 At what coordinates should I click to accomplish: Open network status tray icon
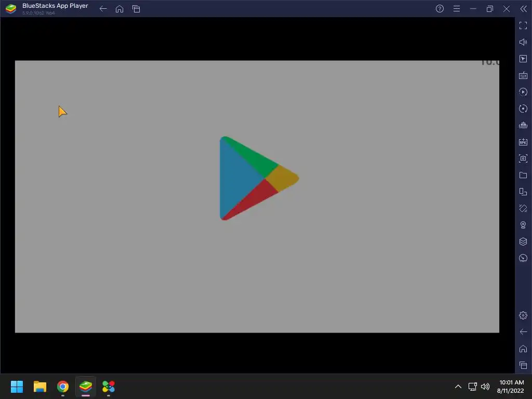pyautogui.click(x=473, y=387)
